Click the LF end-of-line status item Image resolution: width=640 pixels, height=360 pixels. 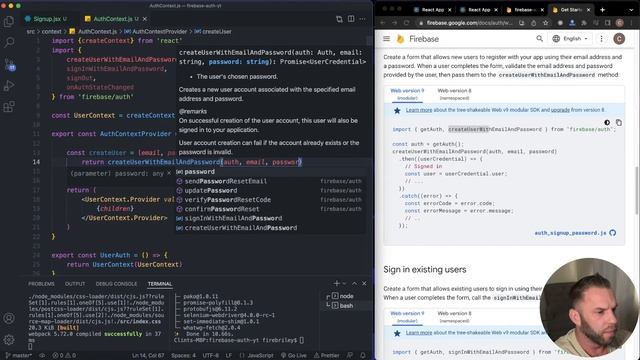[x=229, y=356]
